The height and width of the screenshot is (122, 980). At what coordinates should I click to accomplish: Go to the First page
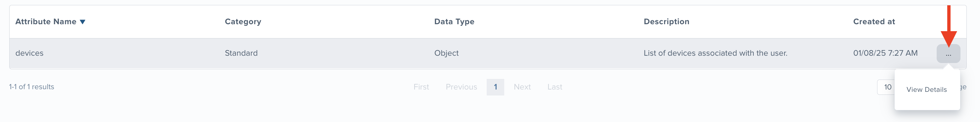coord(421,87)
